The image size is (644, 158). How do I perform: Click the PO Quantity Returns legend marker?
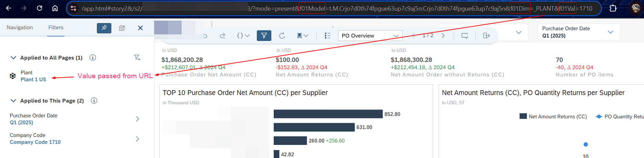(x=599, y=116)
